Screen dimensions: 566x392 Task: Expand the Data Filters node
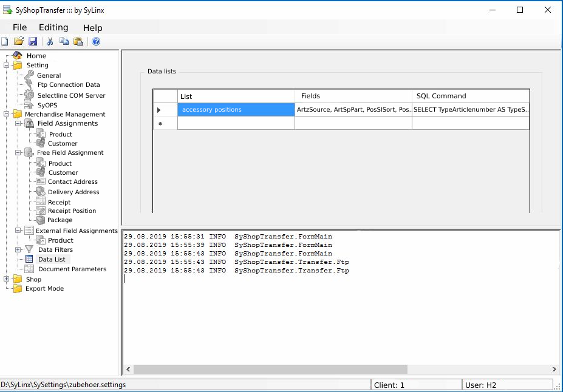[x=18, y=249]
